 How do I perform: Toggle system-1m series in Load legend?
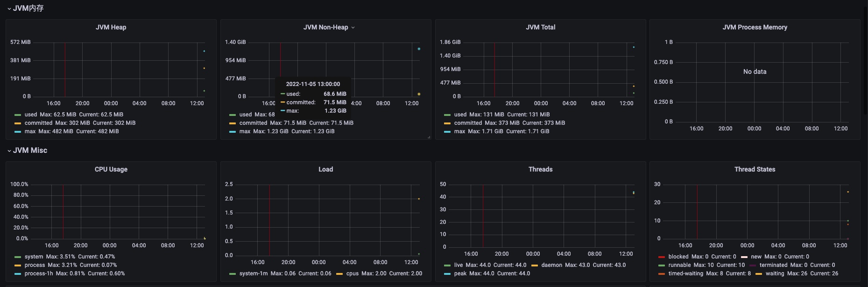pyautogui.click(x=254, y=273)
